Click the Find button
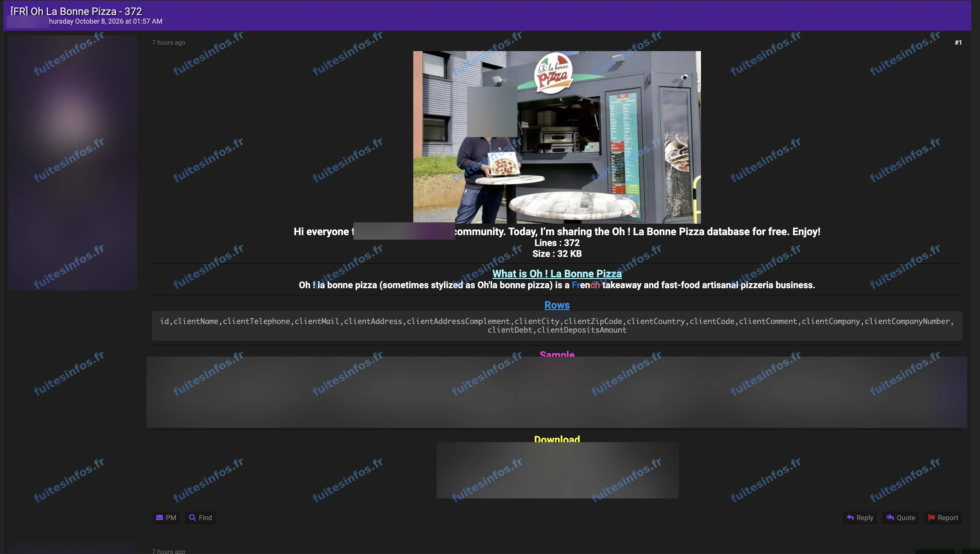Screen dimensions: 980x554 point(200,518)
